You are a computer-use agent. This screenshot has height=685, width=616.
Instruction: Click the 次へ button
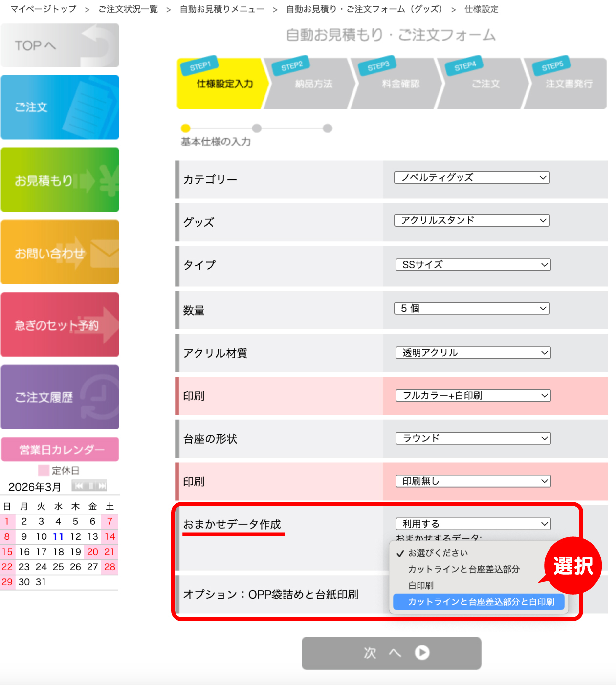click(391, 653)
